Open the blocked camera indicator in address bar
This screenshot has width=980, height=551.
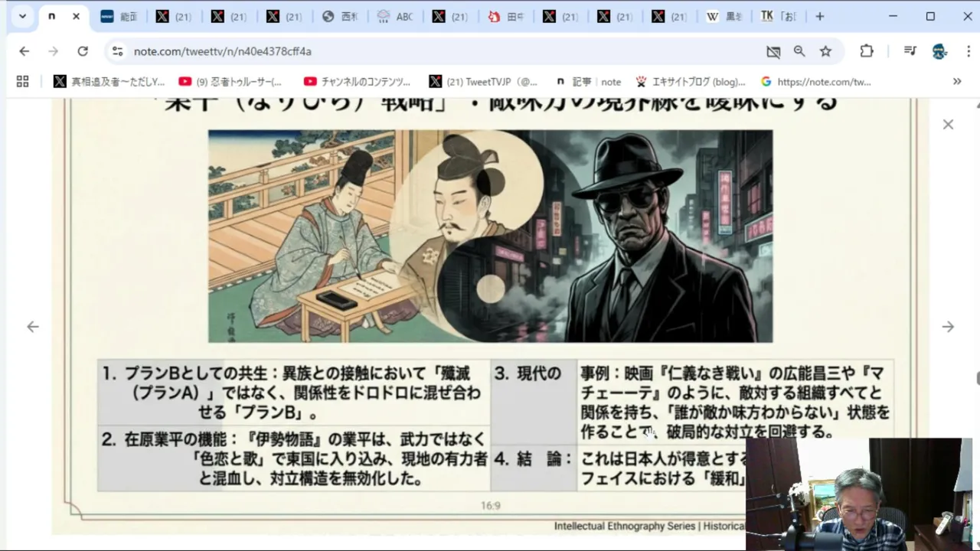coord(773,51)
